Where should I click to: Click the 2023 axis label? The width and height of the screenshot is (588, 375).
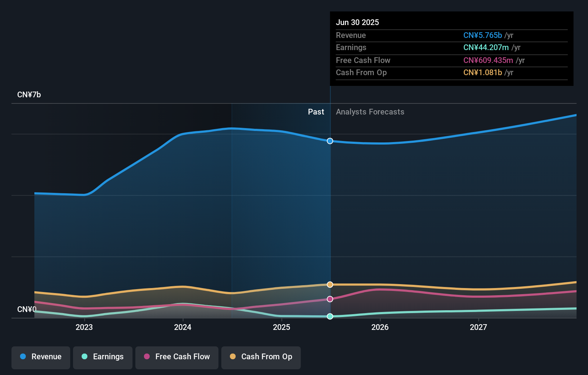(x=84, y=327)
